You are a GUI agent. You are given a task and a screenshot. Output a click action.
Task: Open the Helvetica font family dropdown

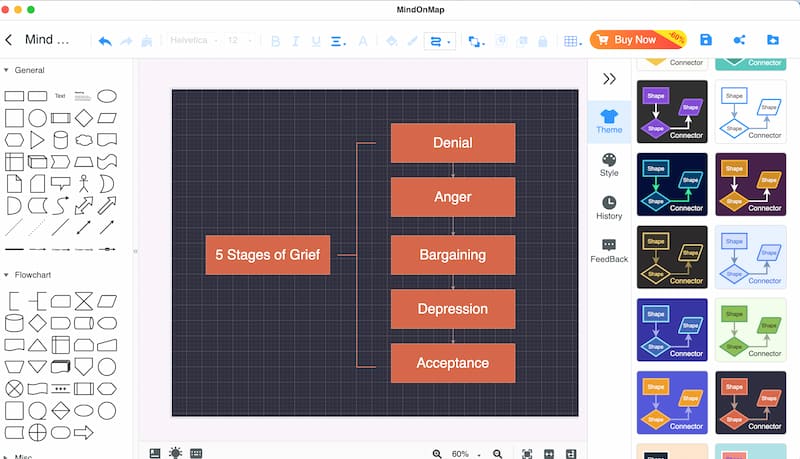pos(193,40)
